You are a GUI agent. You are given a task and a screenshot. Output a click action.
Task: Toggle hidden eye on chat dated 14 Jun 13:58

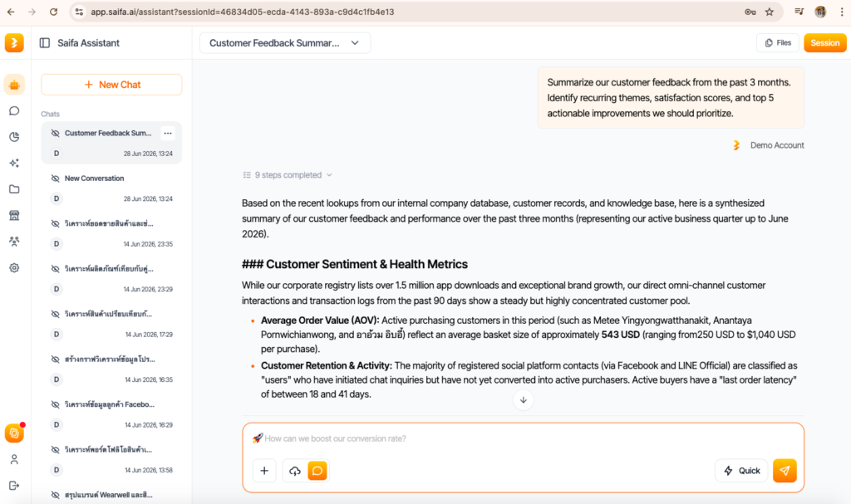click(56, 450)
